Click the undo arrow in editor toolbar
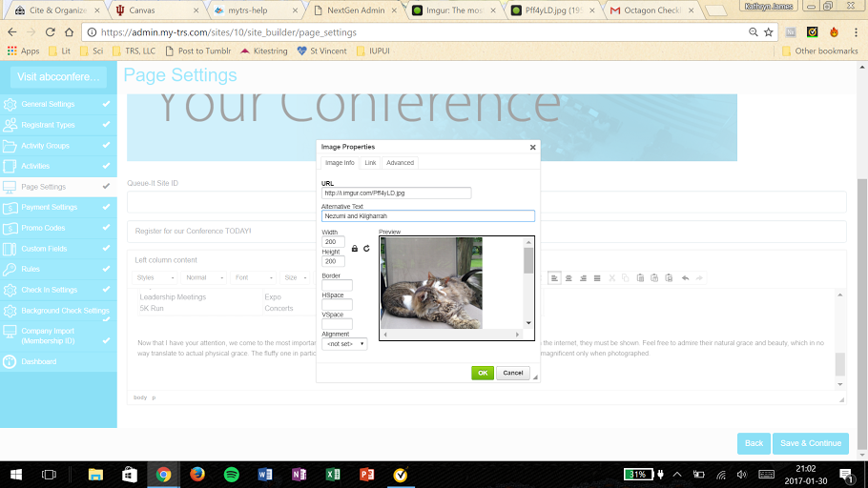Screen dimensions: 868x488 pos(685,277)
